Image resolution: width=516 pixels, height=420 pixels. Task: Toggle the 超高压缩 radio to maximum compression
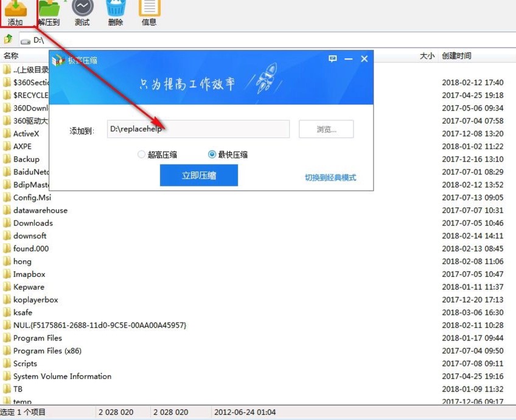tap(141, 154)
